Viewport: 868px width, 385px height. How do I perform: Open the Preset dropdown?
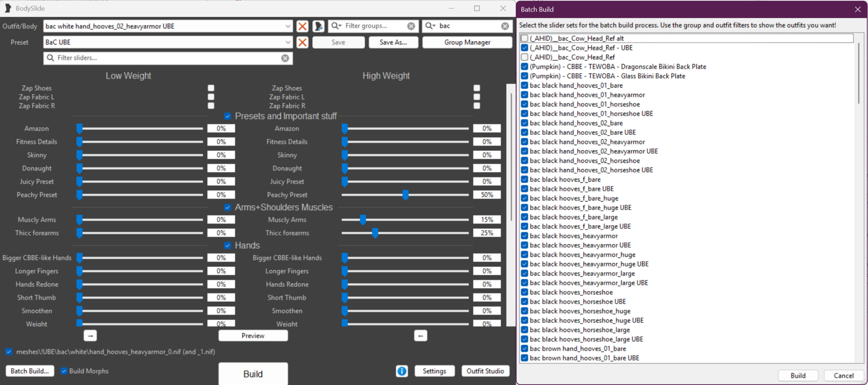pyautogui.click(x=288, y=42)
